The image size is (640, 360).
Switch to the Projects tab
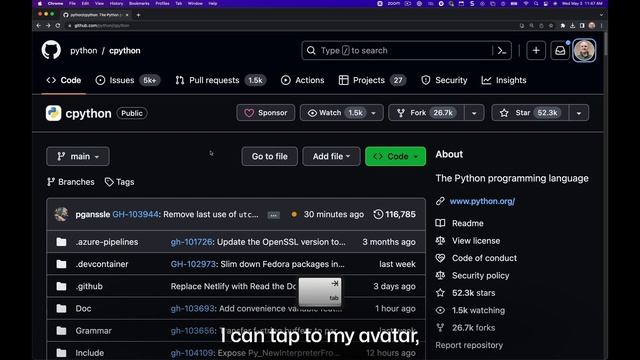372,80
